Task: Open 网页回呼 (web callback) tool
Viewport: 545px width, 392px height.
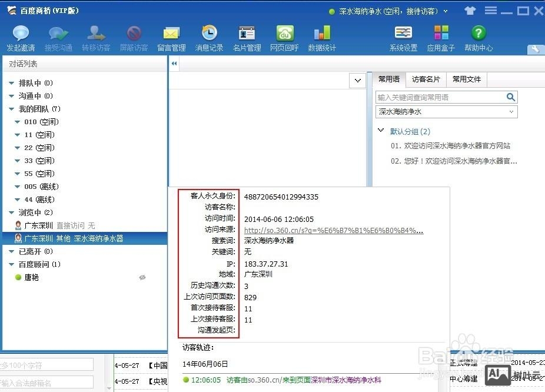Action: [284, 36]
